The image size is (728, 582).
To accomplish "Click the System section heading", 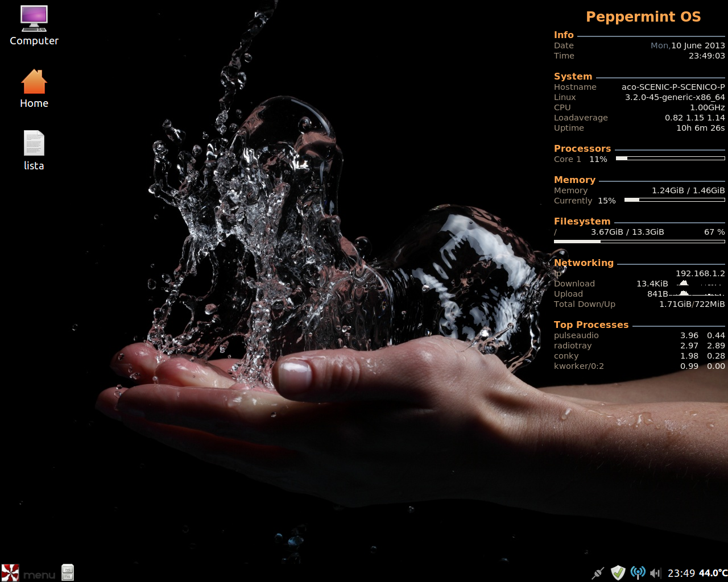I will tap(573, 76).
